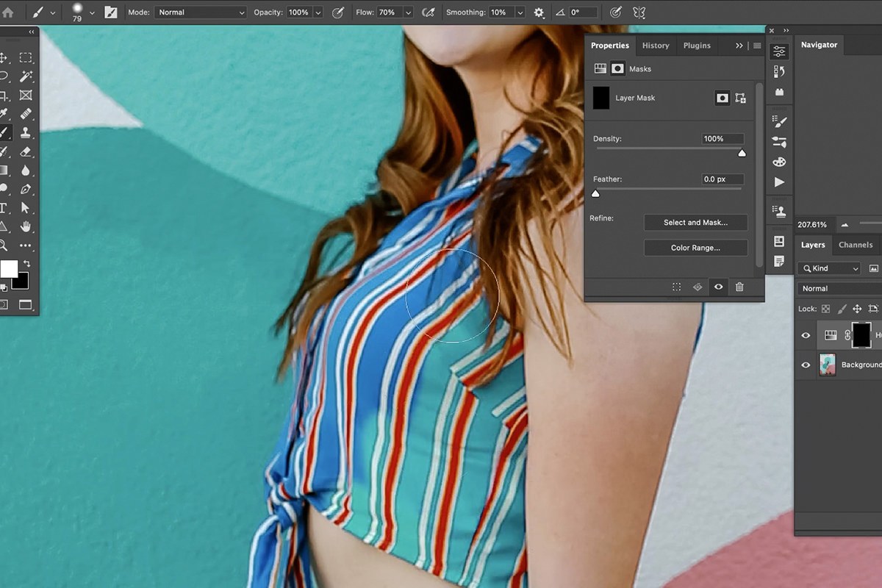
Task: Click the brush angle field
Action: 584,12
